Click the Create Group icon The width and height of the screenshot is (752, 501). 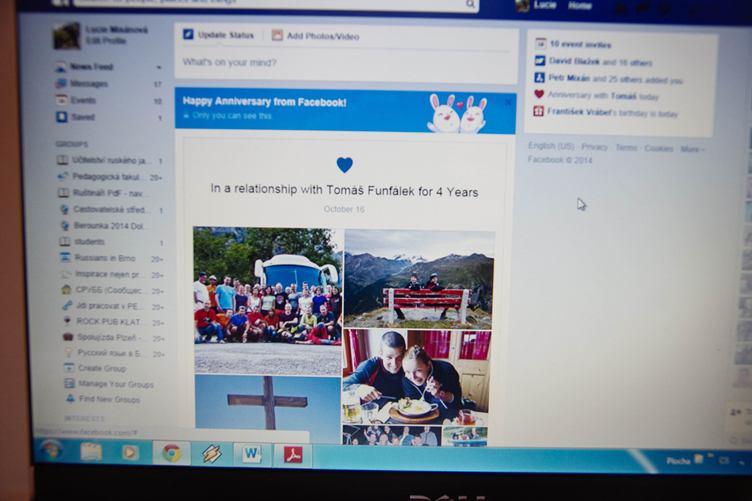tap(69, 368)
